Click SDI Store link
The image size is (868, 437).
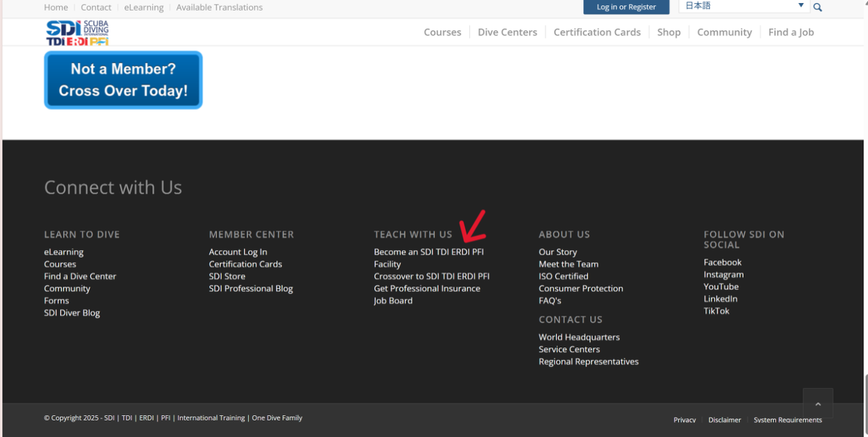(x=227, y=277)
